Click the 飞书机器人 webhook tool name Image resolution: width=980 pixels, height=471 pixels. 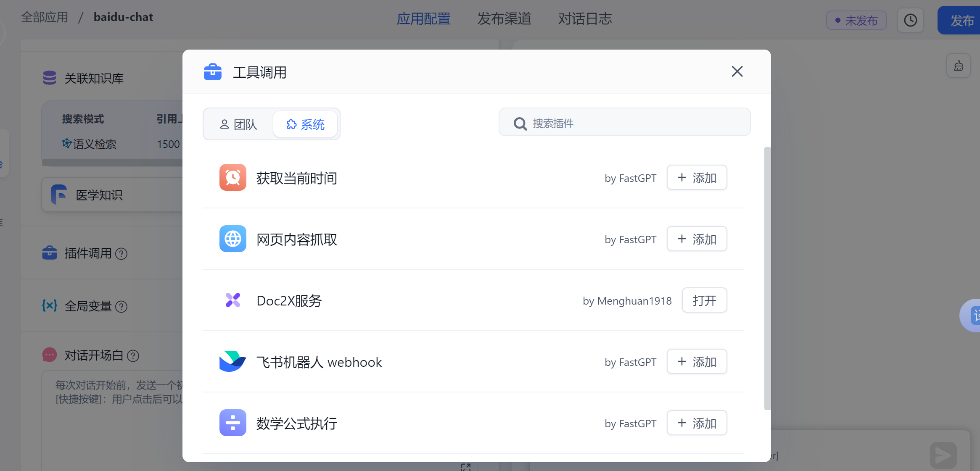point(319,362)
